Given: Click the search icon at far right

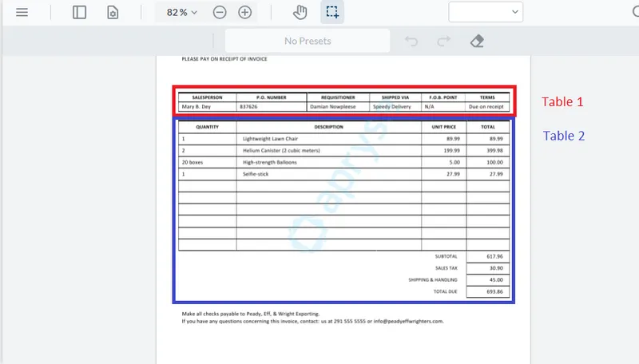Looking at the screenshot, I should click(x=636, y=12).
